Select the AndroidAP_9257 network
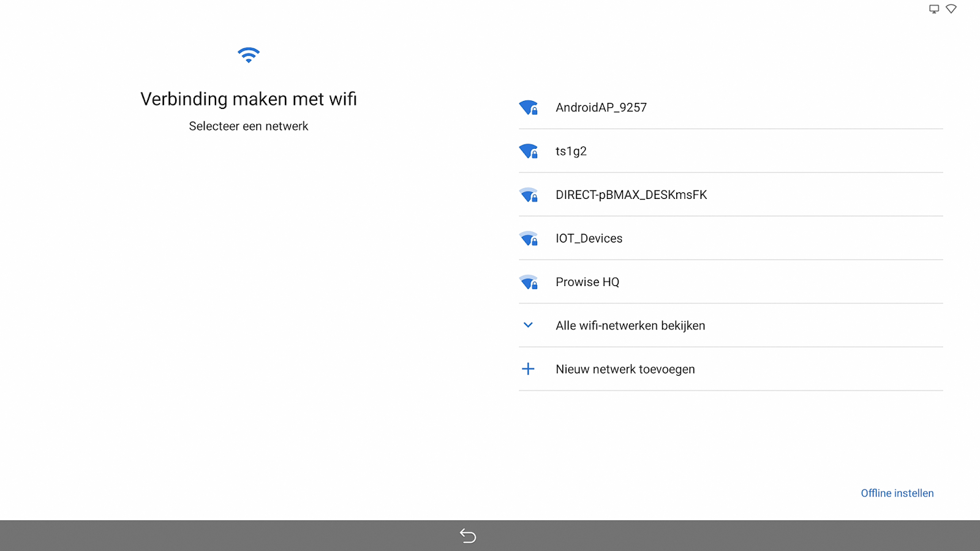Image resolution: width=980 pixels, height=551 pixels. 601,108
